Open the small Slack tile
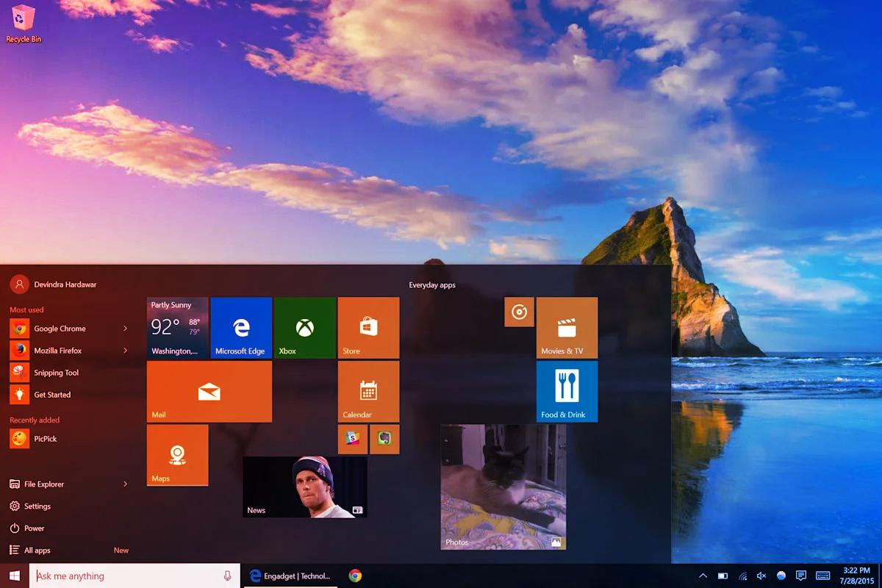This screenshot has width=882, height=588. (353, 439)
